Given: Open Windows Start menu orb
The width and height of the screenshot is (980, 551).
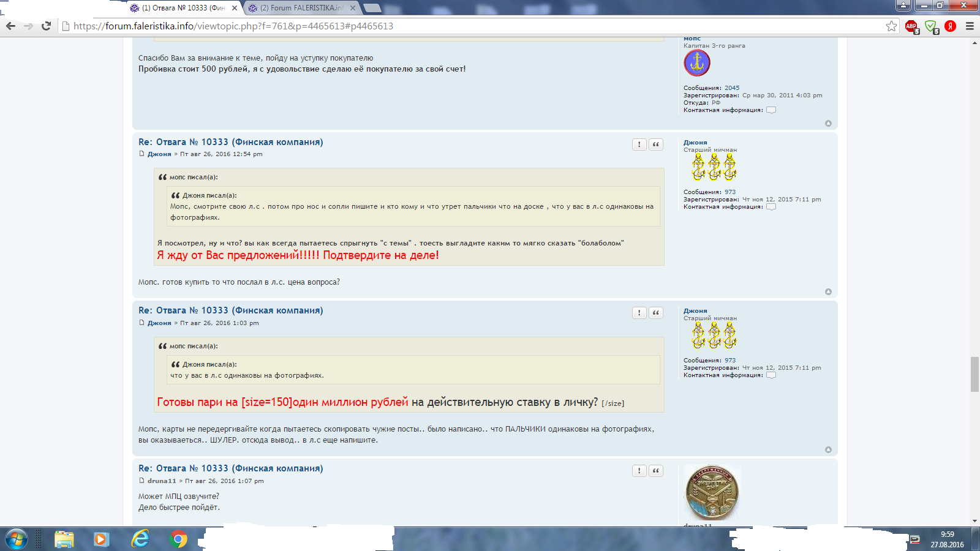Looking at the screenshot, I should pos(17,539).
